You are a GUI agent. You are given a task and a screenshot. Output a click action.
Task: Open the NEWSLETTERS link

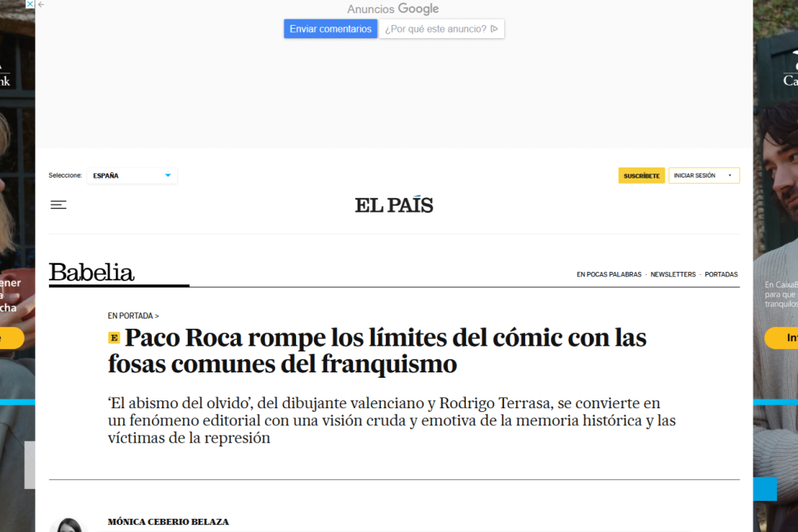pos(673,275)
